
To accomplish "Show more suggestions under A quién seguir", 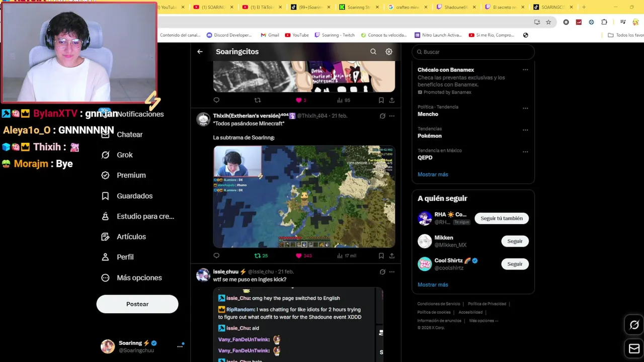I will pos(433,285).
